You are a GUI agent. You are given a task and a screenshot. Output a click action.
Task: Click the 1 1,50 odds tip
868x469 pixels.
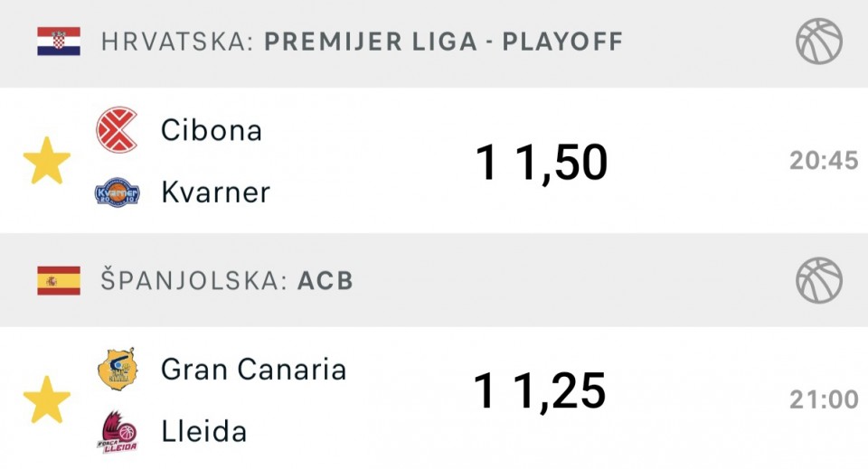pos(542,163)
